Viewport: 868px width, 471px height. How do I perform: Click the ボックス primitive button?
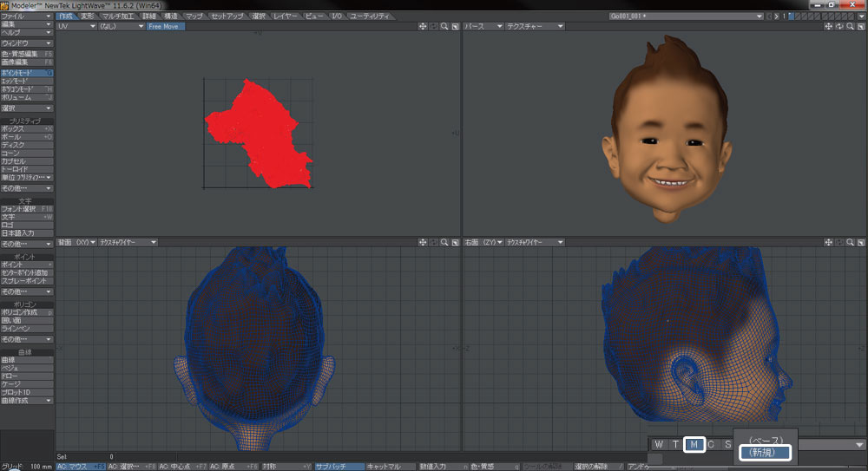[27, 128]
